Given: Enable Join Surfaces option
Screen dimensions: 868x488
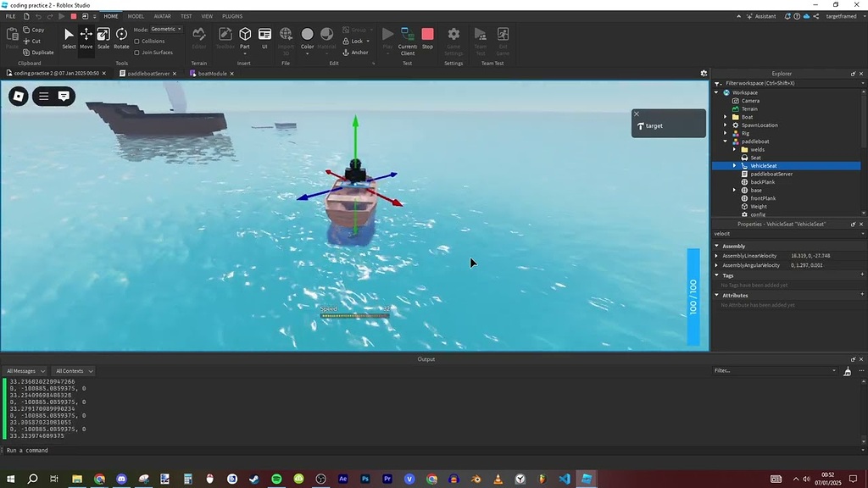Looking at the screenshot, I should coord(136,52).
